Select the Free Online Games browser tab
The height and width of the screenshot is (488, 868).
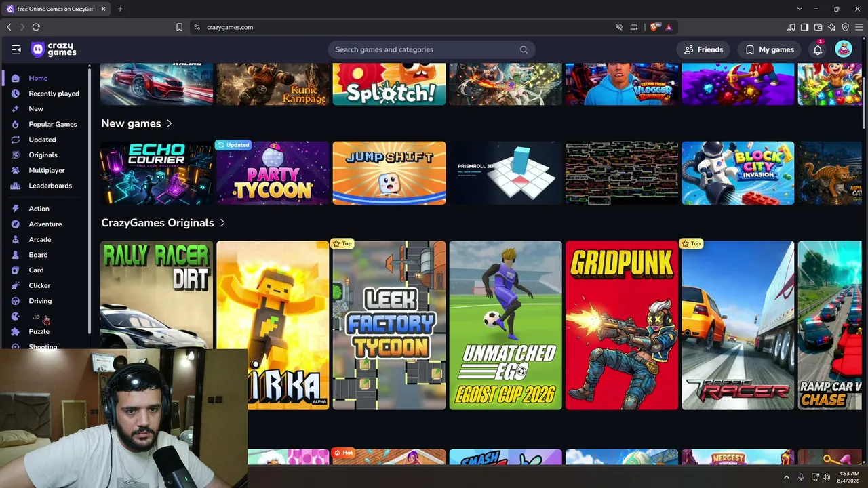click(x=56, y=9)
